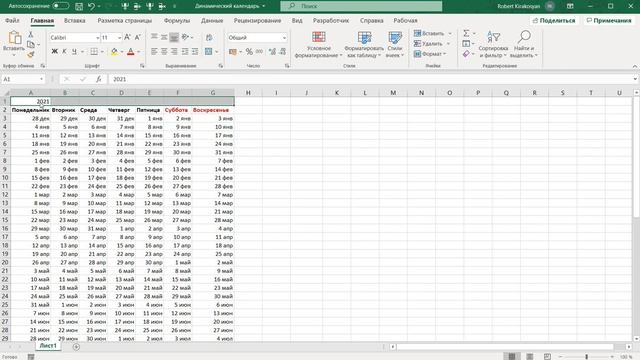Toggle Bold (Ж) formatting
This screenshot has height=360, width=640.
pos(54,52)
